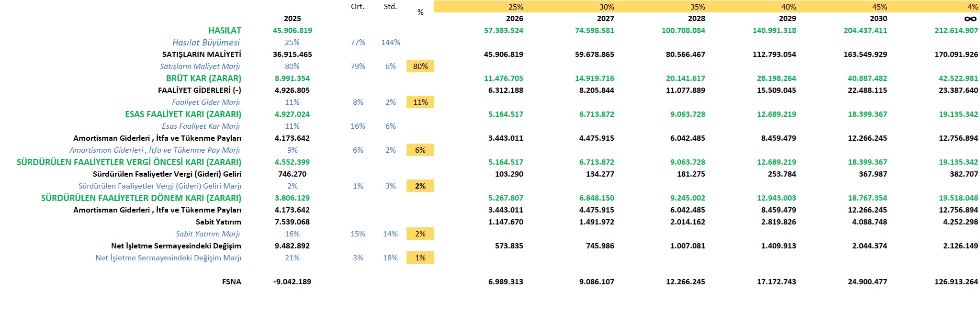Select the BRÜT KAR (ZARAR) row label
Image resolution: width=980 pixels, height=314 pixels.
[203, 78]
